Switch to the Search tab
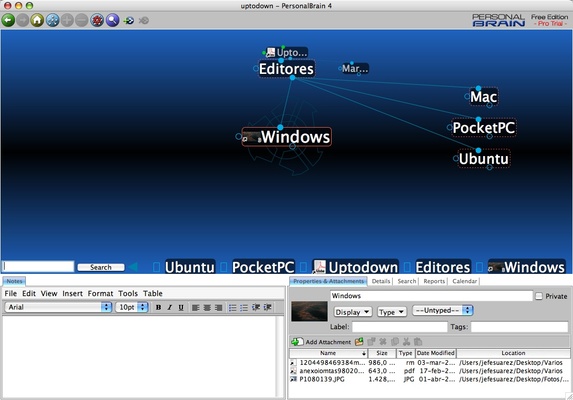Image resolution: width=573 pixels, height=400 pixels. [x=407, y=281]
